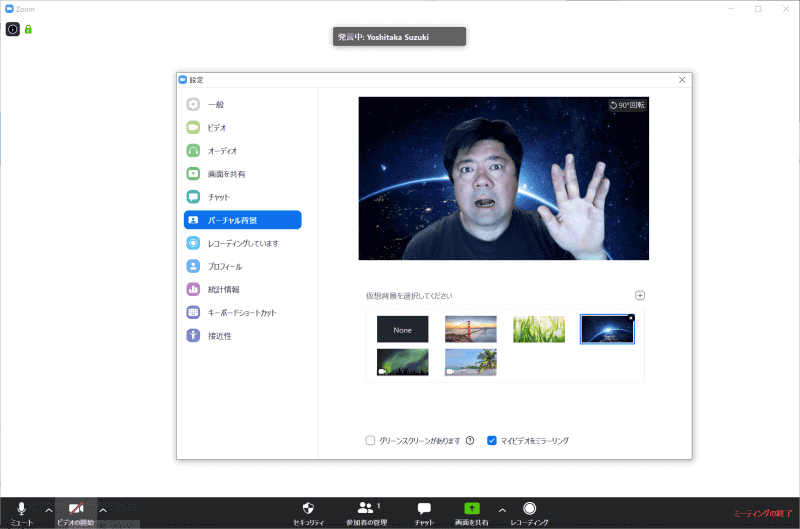Close the 設定 dialog
Viewport: 800px width, 529px height.
pos(682,80)
